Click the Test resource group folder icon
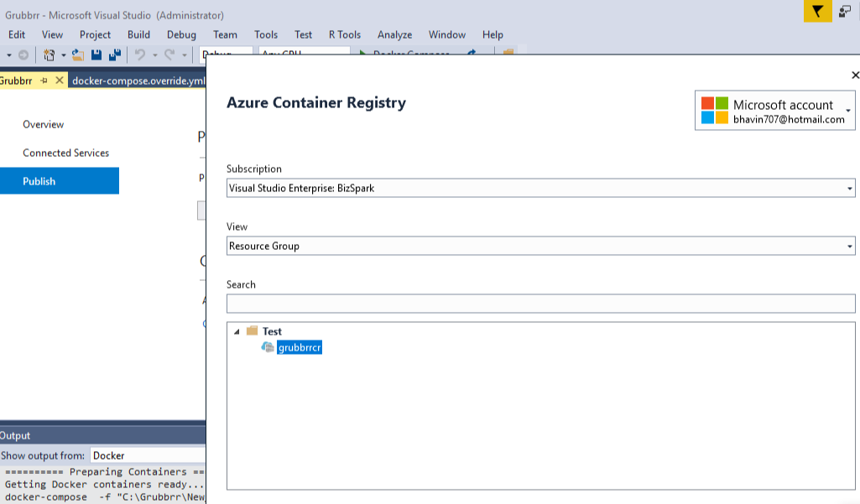860x504 pixels. pyautogui.click(x=253, y=330)
